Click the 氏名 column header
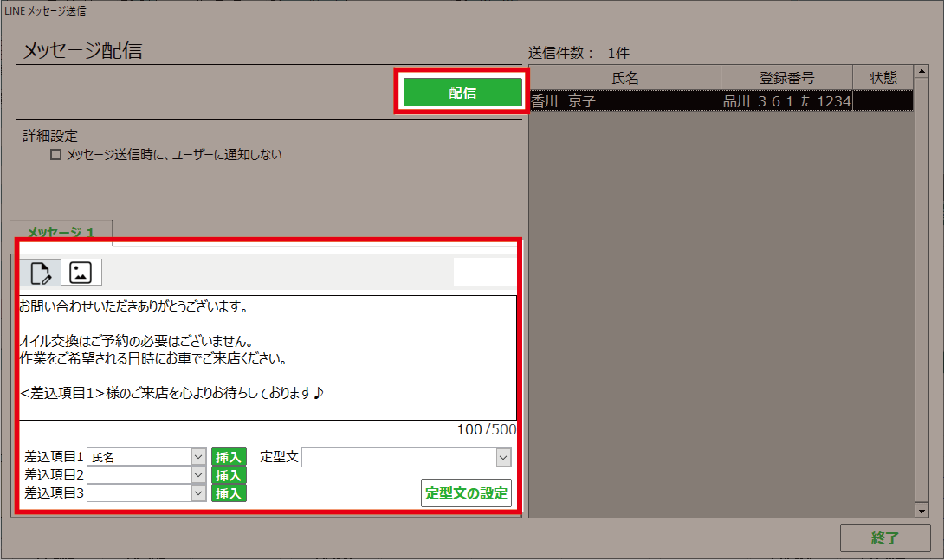Viewport: 944px width, 560px height. point(625,78)
